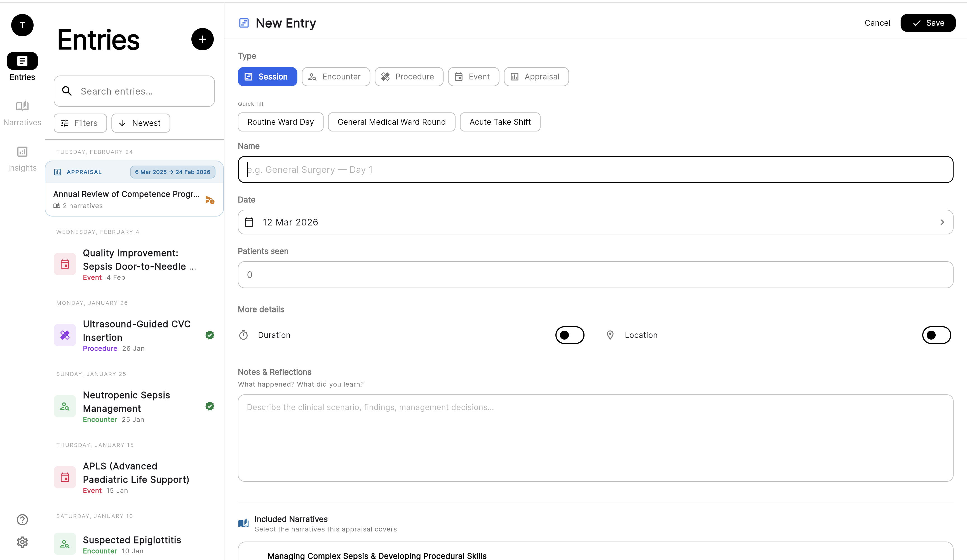Switch to the Appraisal type tab
The height and width of the screenshot is (560, 967).
[536, 77]
